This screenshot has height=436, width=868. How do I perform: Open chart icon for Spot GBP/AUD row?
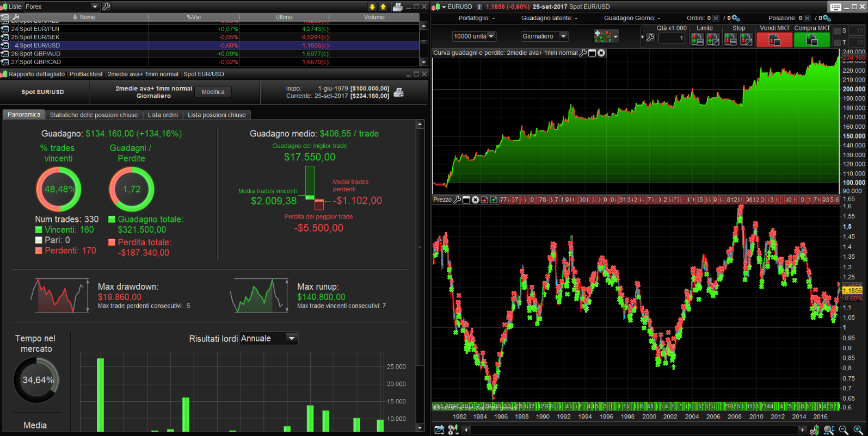5,54
